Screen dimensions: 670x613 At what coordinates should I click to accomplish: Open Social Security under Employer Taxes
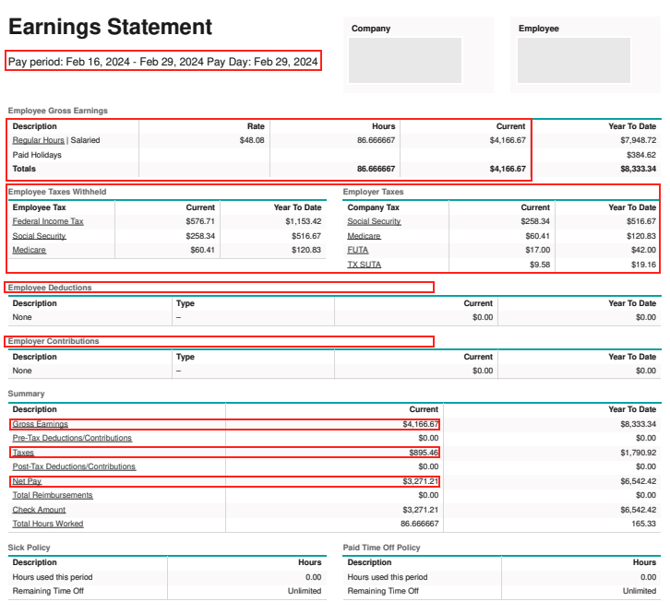[374, 221]
